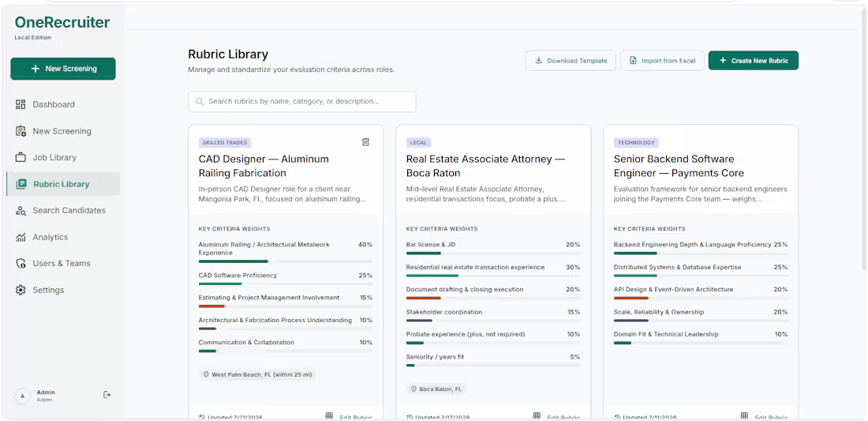
Task: Click the Residential real estate transaction 30% bar
Action: (492, 276)
